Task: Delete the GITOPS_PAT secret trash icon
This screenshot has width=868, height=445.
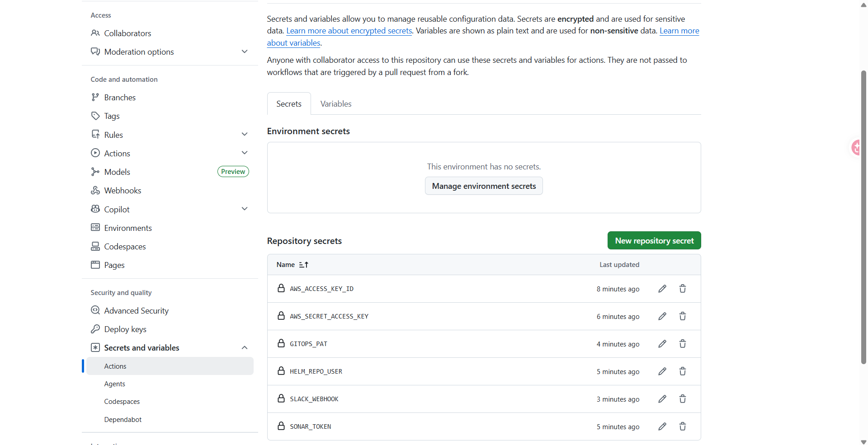Action: [x=683, y=344]
